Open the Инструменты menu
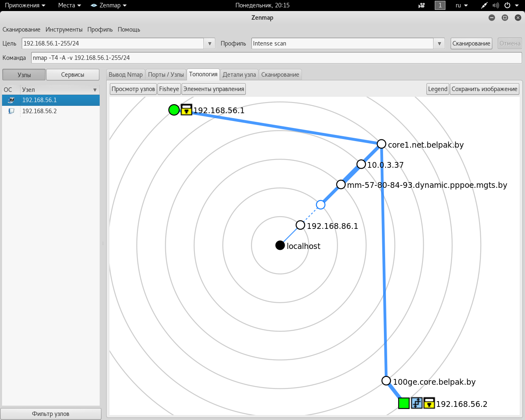The image size is (525, 420). pos(64,30)
